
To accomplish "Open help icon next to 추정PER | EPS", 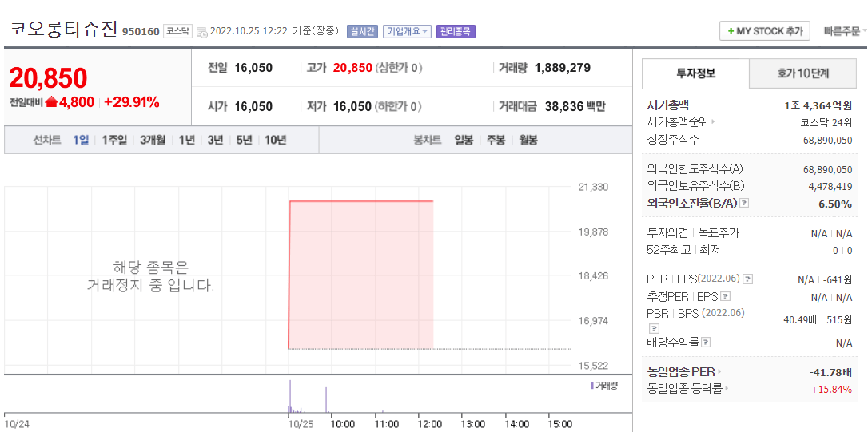I will click(x=725, y=296).
